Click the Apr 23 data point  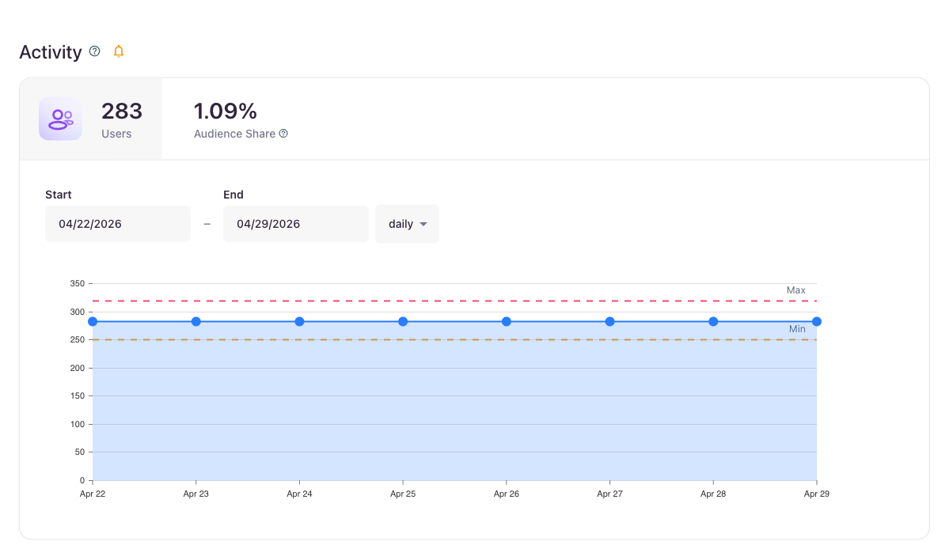point(196,322)
